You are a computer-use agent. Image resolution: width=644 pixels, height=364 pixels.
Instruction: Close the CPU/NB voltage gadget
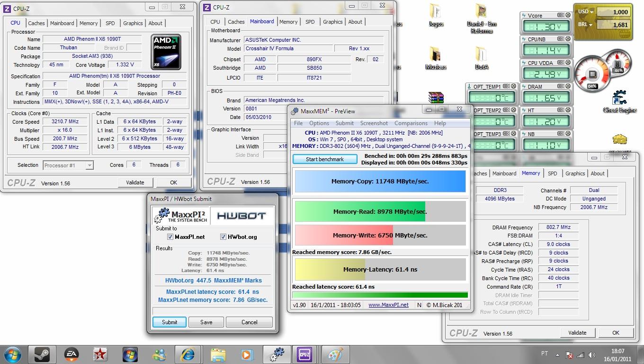(x=567, y=39)
